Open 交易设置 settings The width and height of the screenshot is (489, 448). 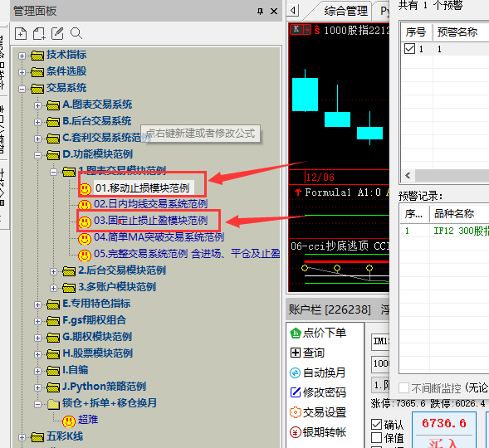(x=318, y=412)
